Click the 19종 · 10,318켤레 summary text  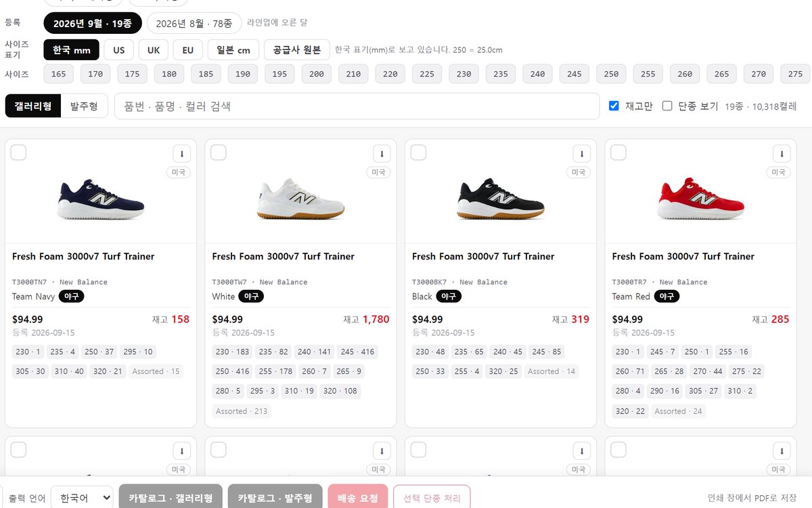[761, 106]
